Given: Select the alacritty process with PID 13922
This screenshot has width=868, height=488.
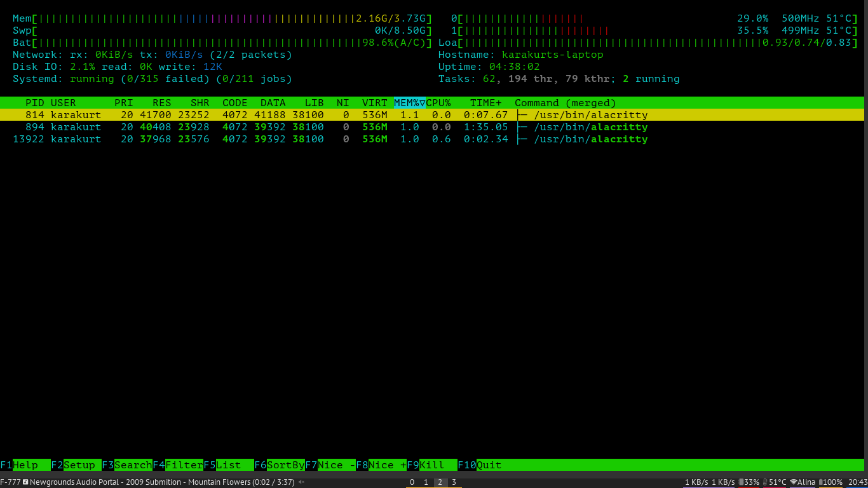Looking at the screenshot, I should pos(432,139).
